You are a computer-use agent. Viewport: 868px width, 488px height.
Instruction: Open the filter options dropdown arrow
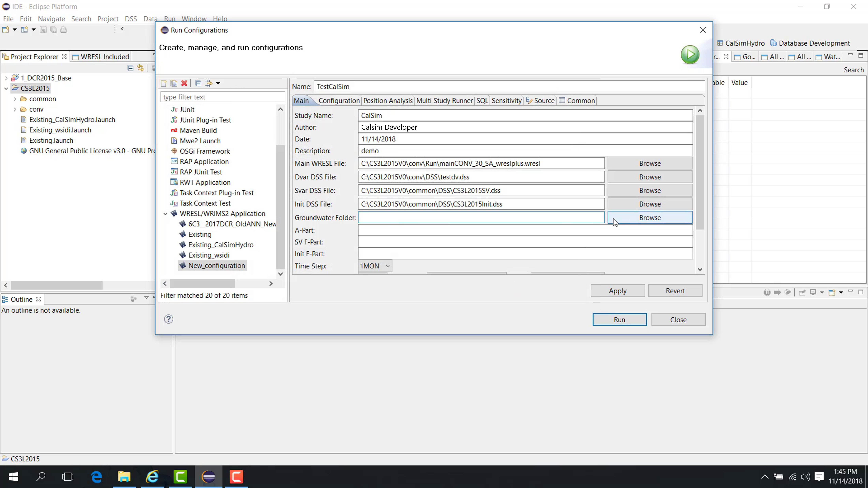point(218,83)
